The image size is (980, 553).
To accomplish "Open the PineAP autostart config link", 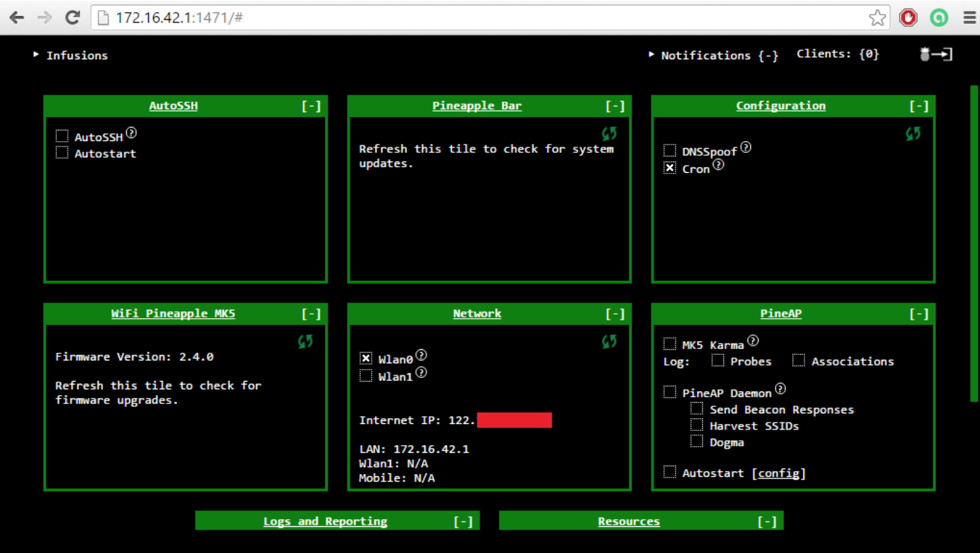I will (x=778, y=473).
